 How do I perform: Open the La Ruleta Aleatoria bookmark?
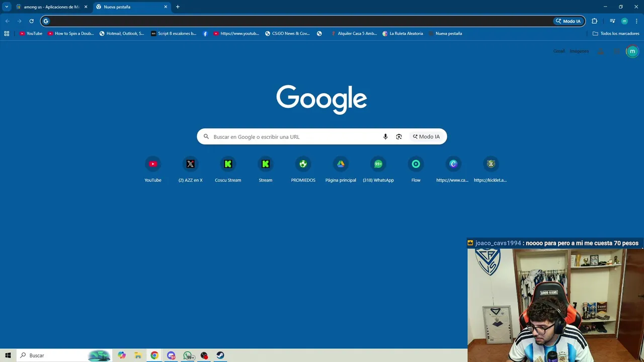point(403,34)
